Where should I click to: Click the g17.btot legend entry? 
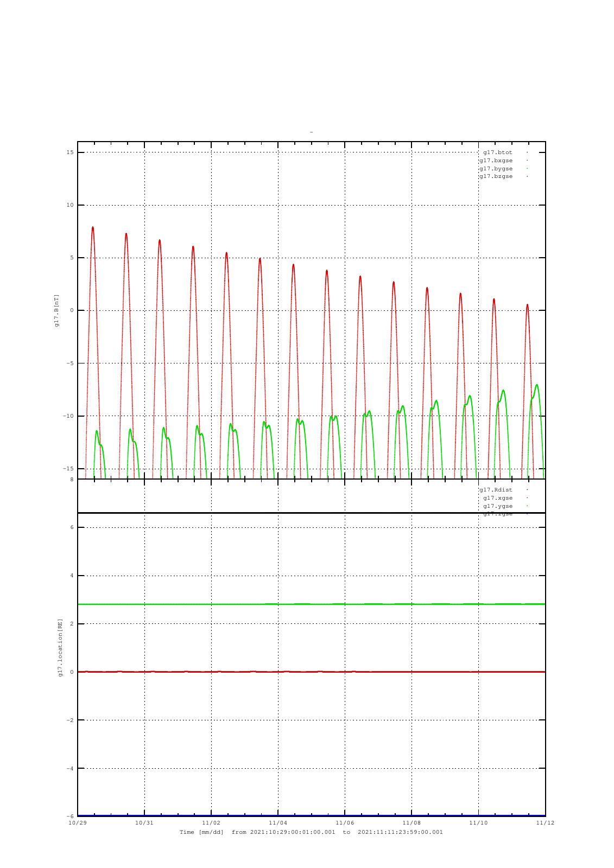(498, 152)
